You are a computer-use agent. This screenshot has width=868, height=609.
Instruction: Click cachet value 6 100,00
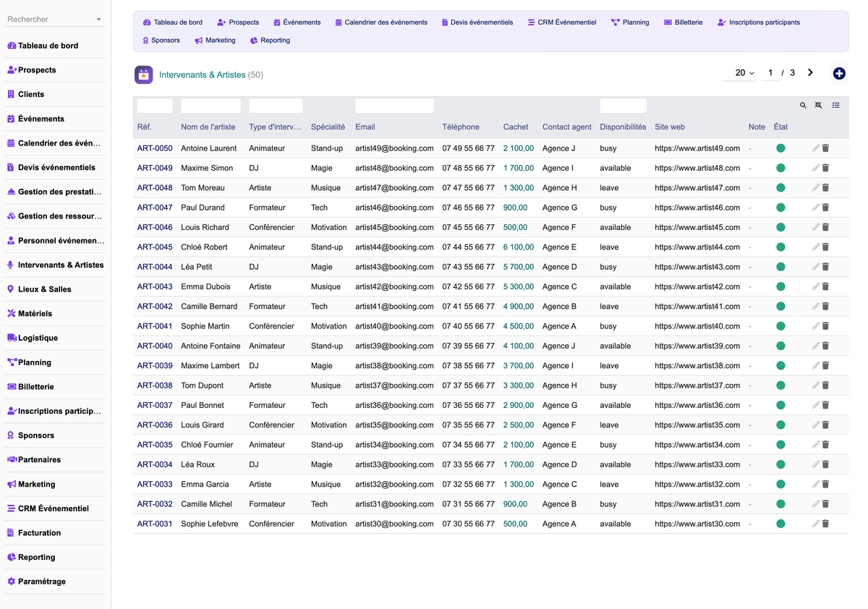point(519,247)
